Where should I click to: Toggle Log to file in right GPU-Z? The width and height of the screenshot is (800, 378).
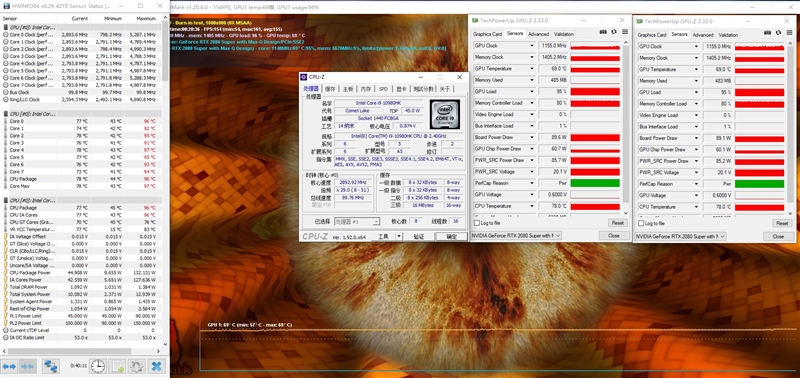(641, 223)
